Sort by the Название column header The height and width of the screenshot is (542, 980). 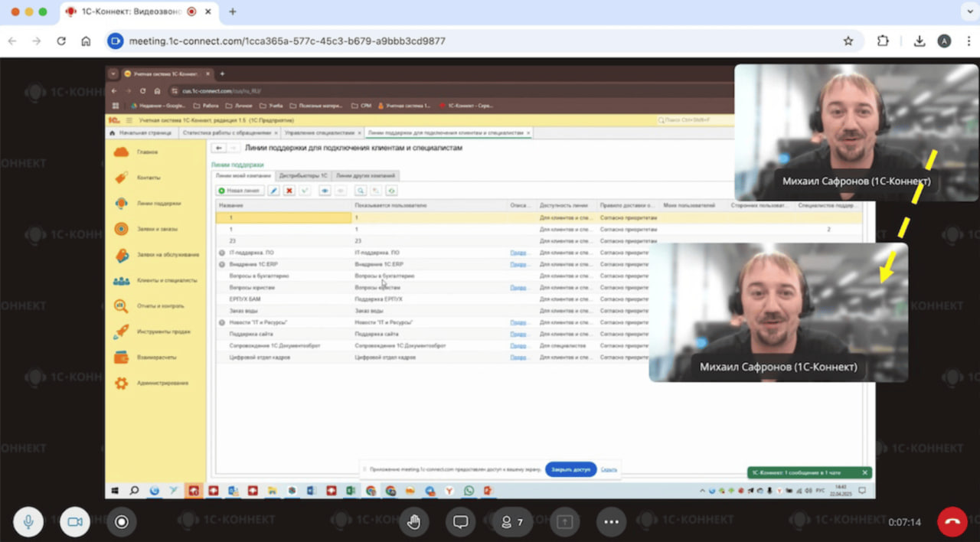coord(284,205)
